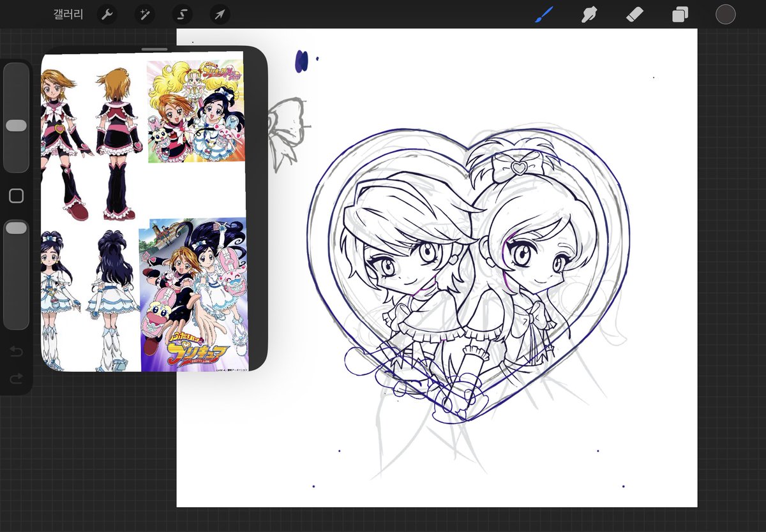766x532 pixels.
Task: Tap the Redo arrow on sidebar
Action: tap(16, 379)
